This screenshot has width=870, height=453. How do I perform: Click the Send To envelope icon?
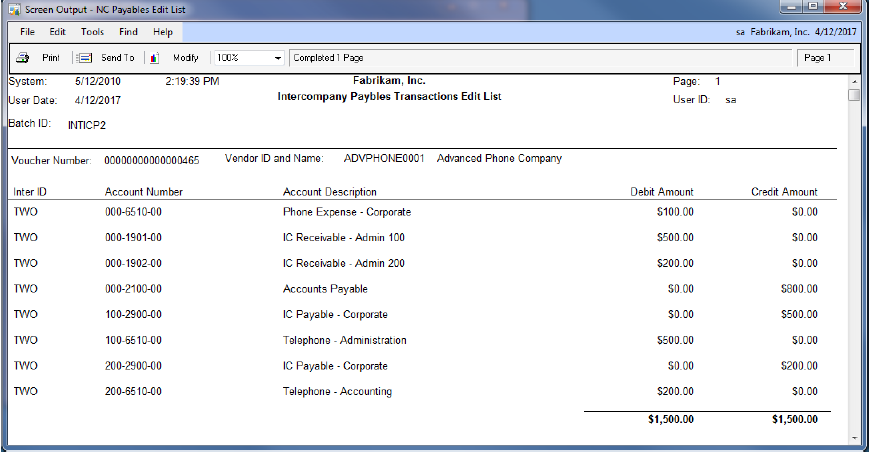[86, 58]
